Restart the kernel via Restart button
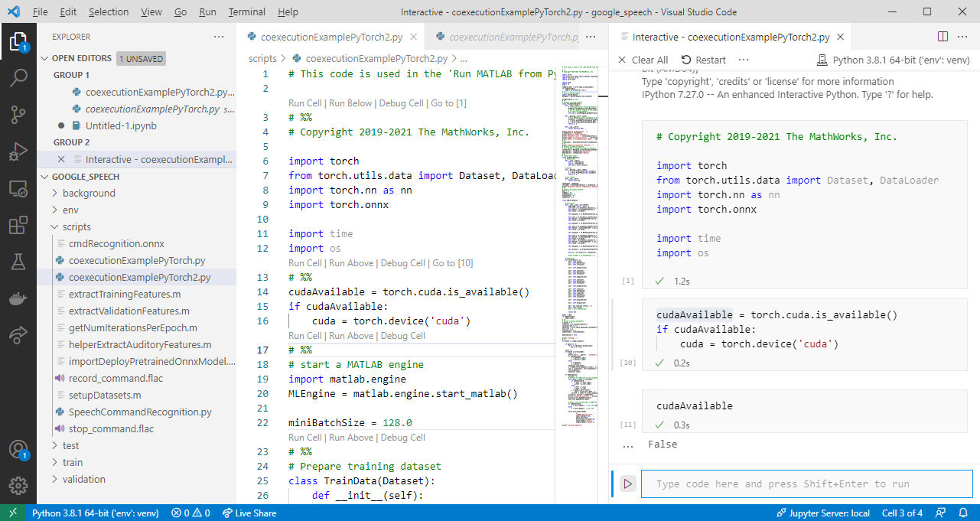The image size is (980, 521). point(704,60)
